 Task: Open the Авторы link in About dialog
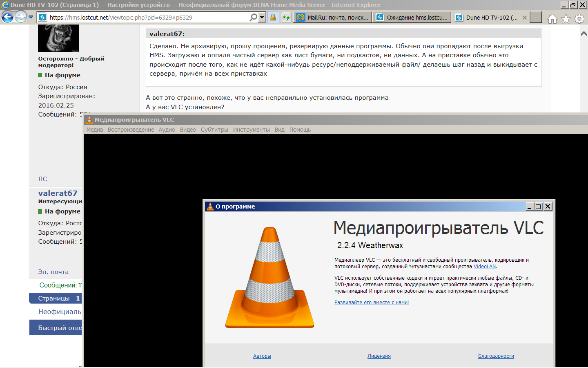coord(262,356)
